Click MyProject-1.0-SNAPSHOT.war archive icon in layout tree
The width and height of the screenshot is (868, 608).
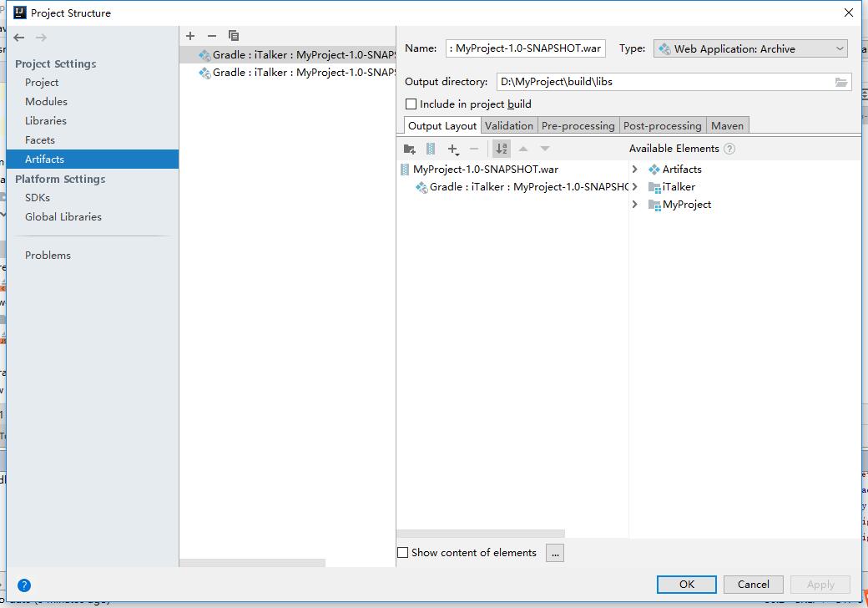406,170
